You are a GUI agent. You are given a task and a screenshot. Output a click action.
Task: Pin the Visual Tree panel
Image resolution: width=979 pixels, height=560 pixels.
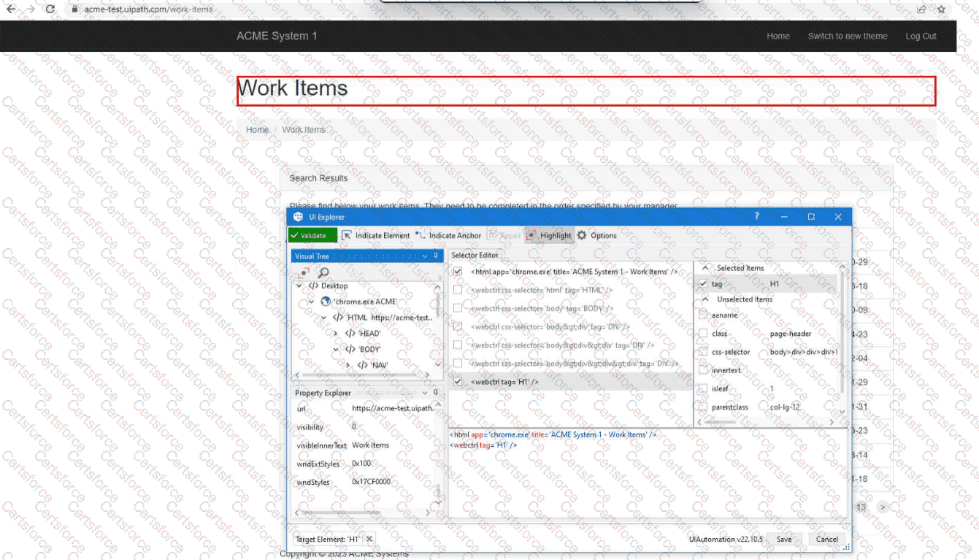(x=436, y=256)
